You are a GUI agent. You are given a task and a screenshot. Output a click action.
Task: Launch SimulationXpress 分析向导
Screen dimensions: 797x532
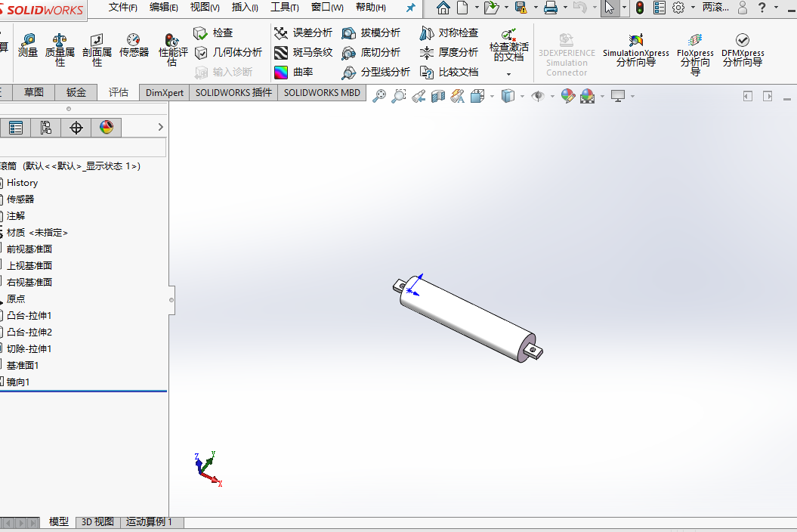[636, 50]
